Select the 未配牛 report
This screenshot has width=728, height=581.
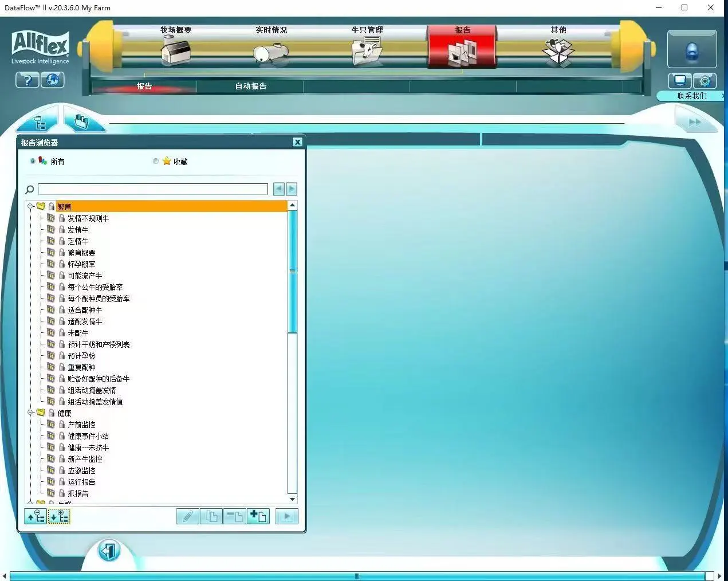pyautogui.click(x=78, y=333)
